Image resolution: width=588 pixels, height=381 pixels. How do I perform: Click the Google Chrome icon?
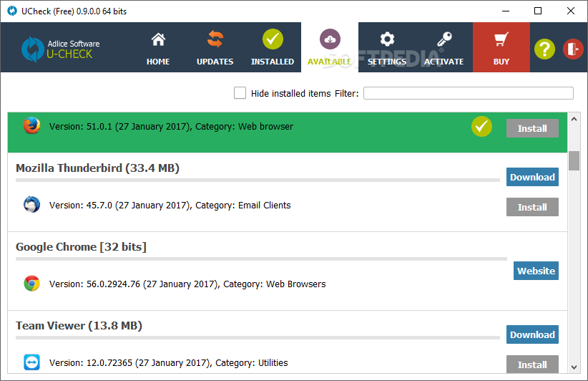coord(32,284)
